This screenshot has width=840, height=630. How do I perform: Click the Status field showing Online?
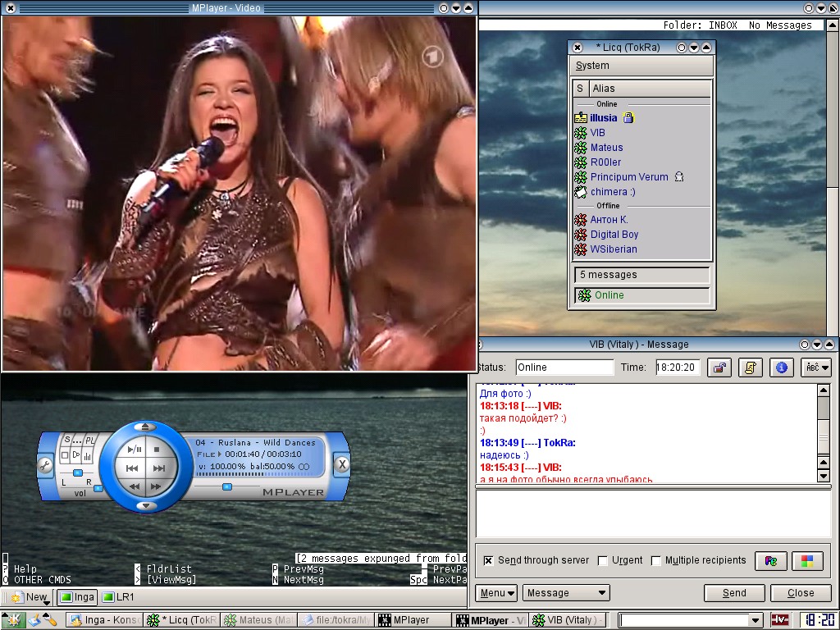click(564, 367)
